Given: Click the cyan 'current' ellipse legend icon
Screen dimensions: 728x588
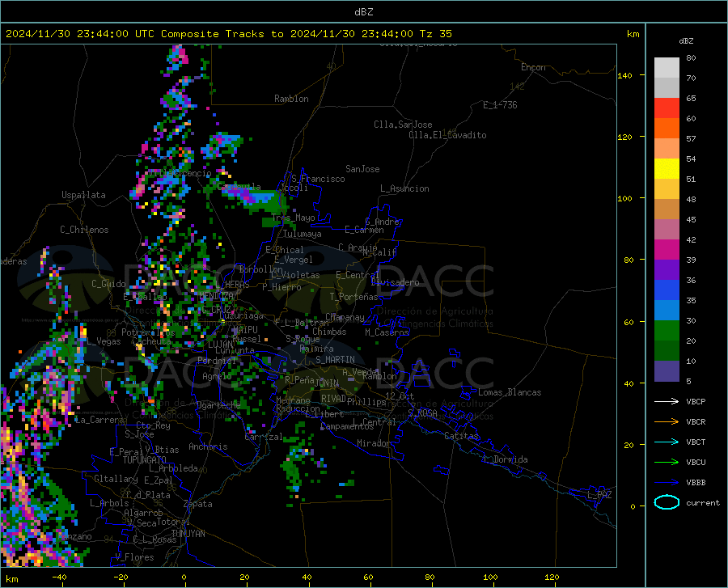Looking at the screenshot, I should click(x=667, y=502).
